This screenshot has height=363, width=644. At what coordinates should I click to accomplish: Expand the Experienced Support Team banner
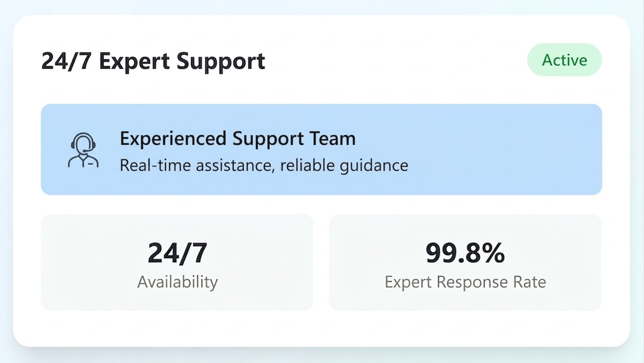point(321,149)
